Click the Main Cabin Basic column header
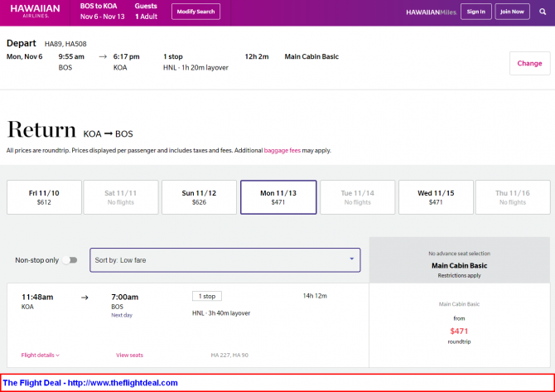The width and height of the screenshot is (555, 392). 459,260
